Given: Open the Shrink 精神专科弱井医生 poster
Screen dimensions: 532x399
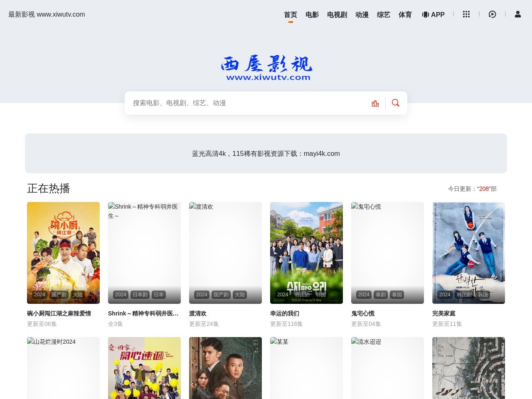Looking at the screenshot, I should (x=144, y=253).
